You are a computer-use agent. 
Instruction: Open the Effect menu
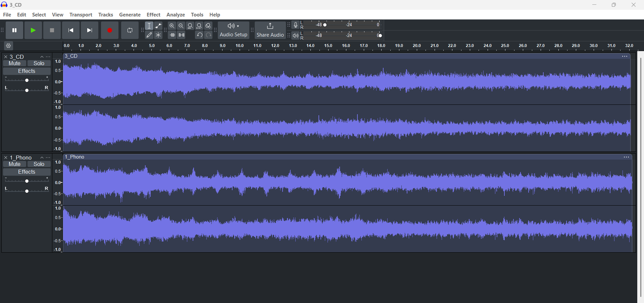154,15
